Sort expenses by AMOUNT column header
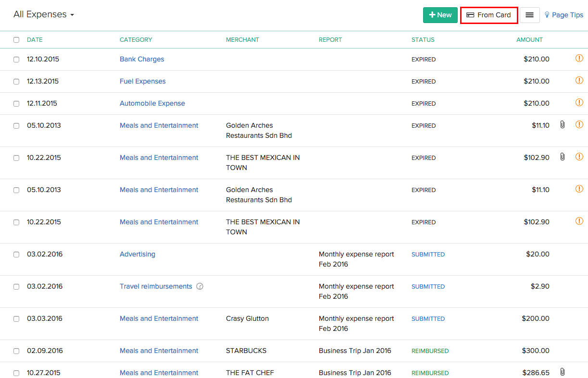Screen dimensions: 588x378 (x=529, y=40)
